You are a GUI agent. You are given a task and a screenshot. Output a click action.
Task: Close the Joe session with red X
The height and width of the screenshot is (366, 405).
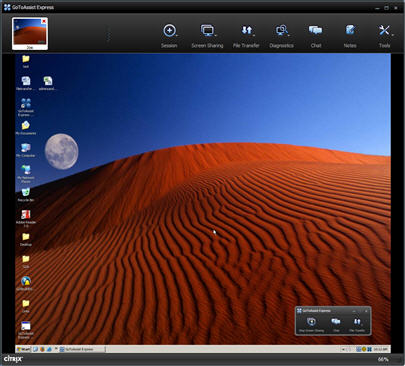click(44, 21)
